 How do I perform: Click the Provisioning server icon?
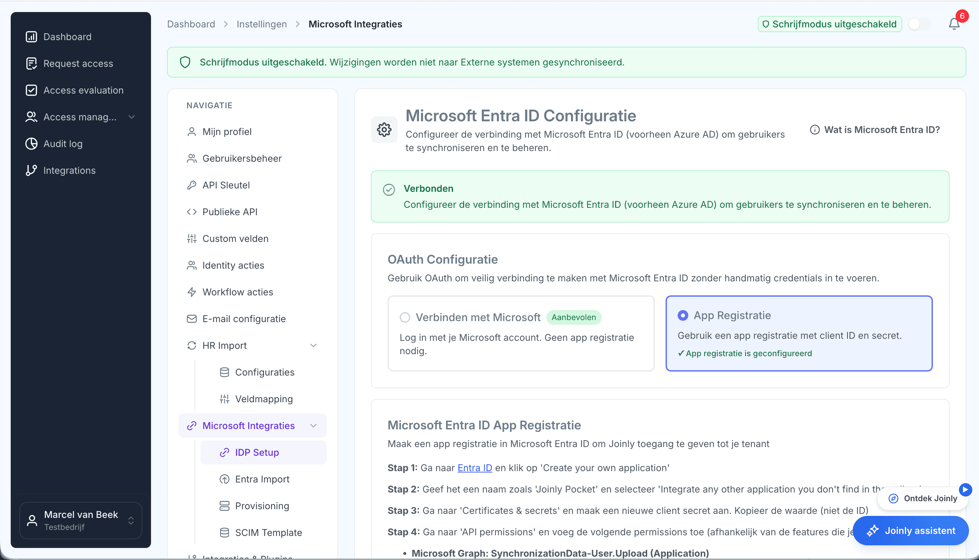coord(224,506)
